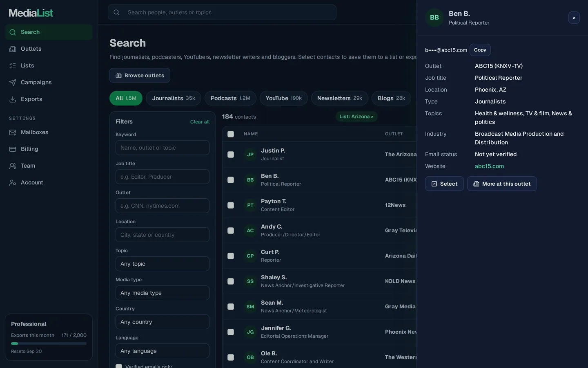Click the Mailboxes envelope icon
The image size is (588, 368).
tap(13, 132)
